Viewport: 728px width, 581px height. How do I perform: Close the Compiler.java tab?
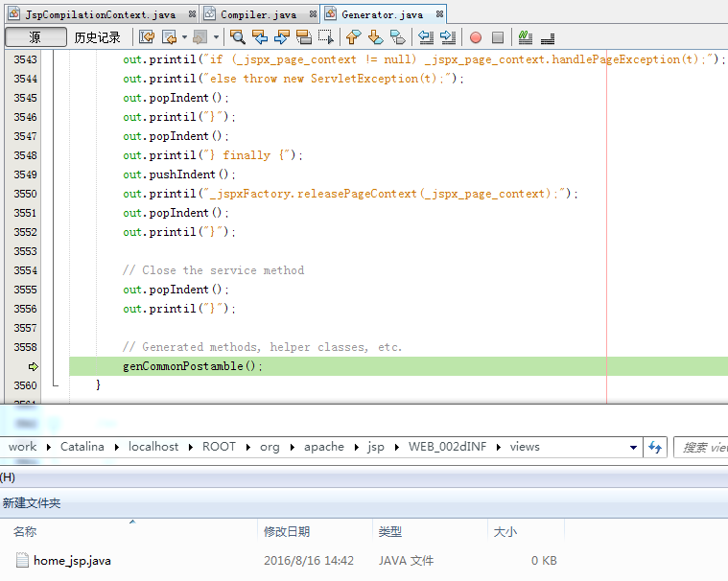coord(314,14)
